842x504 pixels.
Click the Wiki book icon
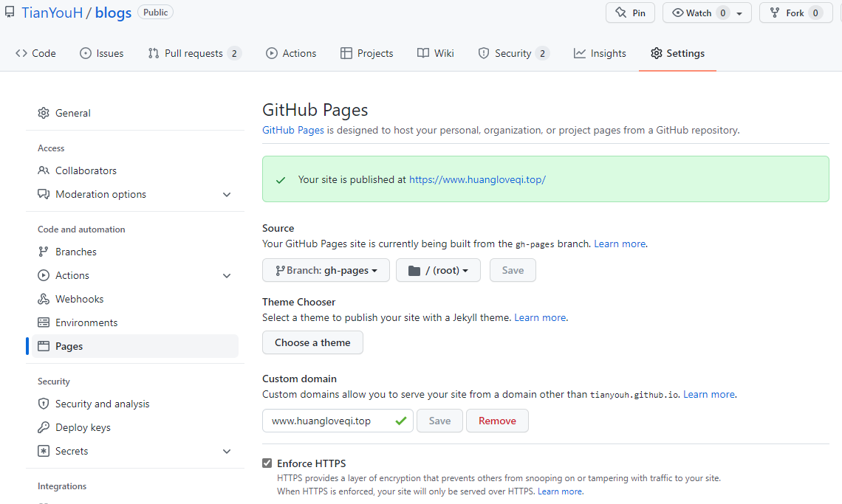point(423,53)
